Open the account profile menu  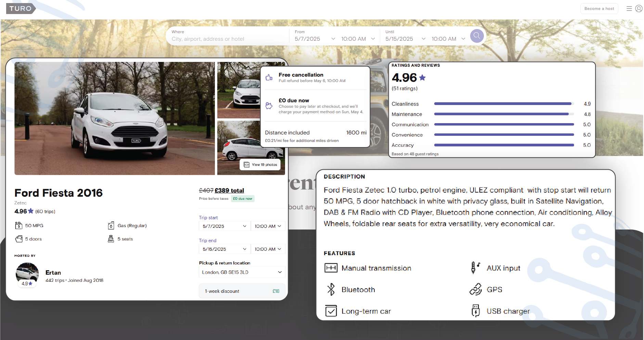point(639,8)
